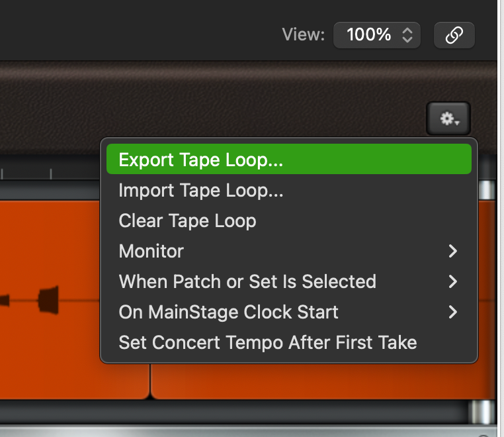Expand On MainStage Clock Start submenu
The image size is (504, 437).
point(288,312)
